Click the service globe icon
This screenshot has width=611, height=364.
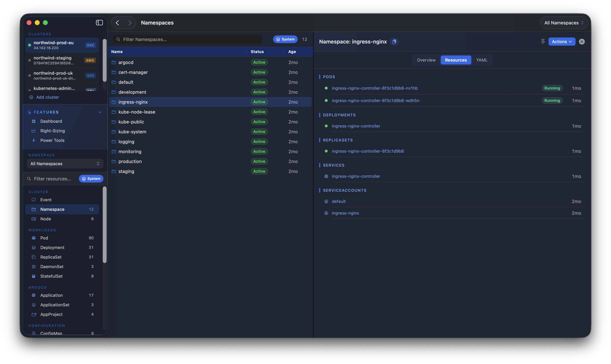[x=326, y=176]
